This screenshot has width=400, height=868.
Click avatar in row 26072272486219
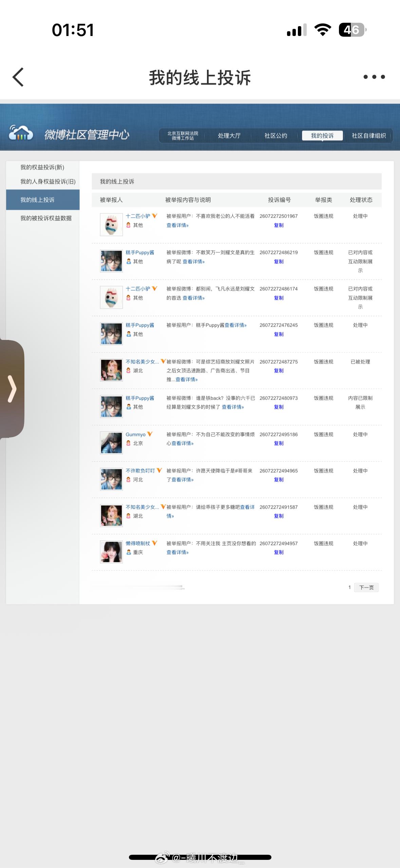(x=111, y=261)
